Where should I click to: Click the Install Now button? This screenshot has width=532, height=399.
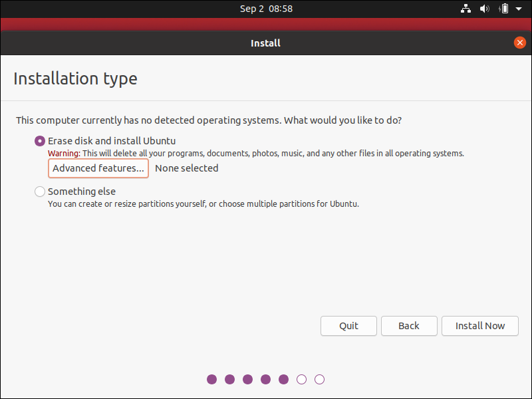[479, 326]
